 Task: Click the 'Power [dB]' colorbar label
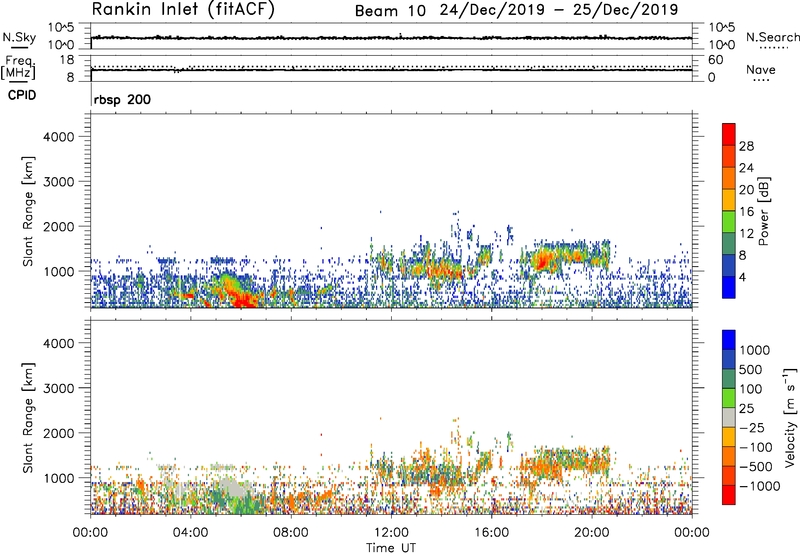coord(763,211)
